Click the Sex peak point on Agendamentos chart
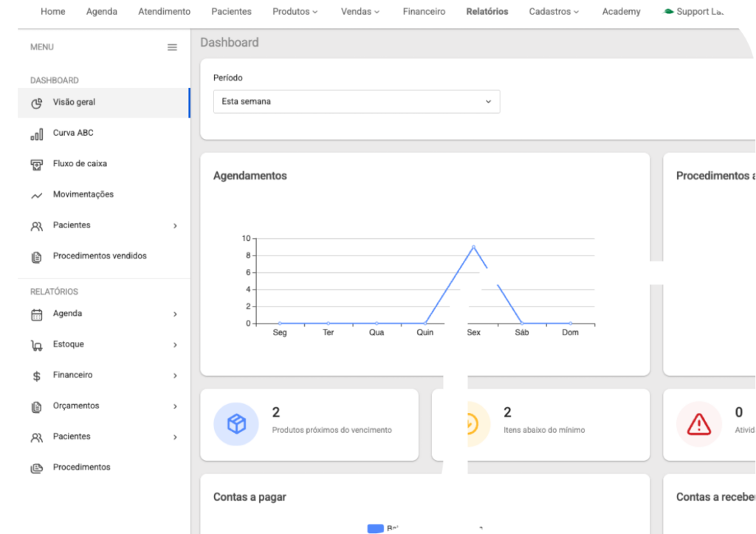Screen dimensions: 756x534 click(x=473, y=247)
